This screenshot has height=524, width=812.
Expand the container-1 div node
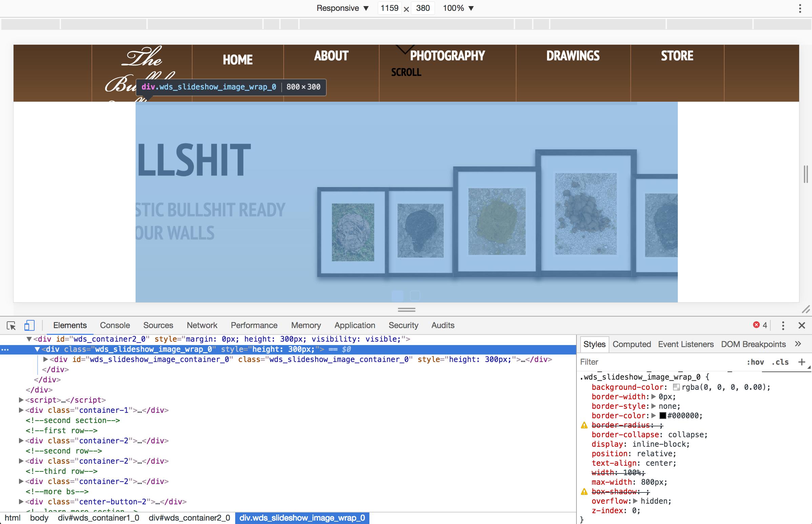click(21, 410)
